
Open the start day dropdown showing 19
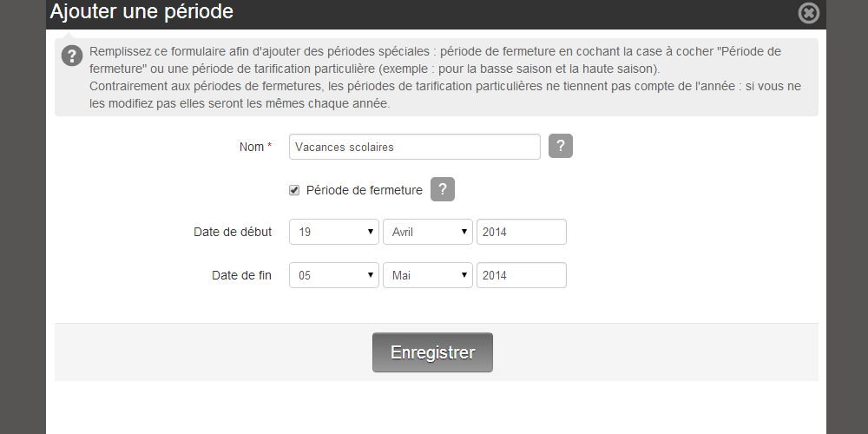click(334, 232)
